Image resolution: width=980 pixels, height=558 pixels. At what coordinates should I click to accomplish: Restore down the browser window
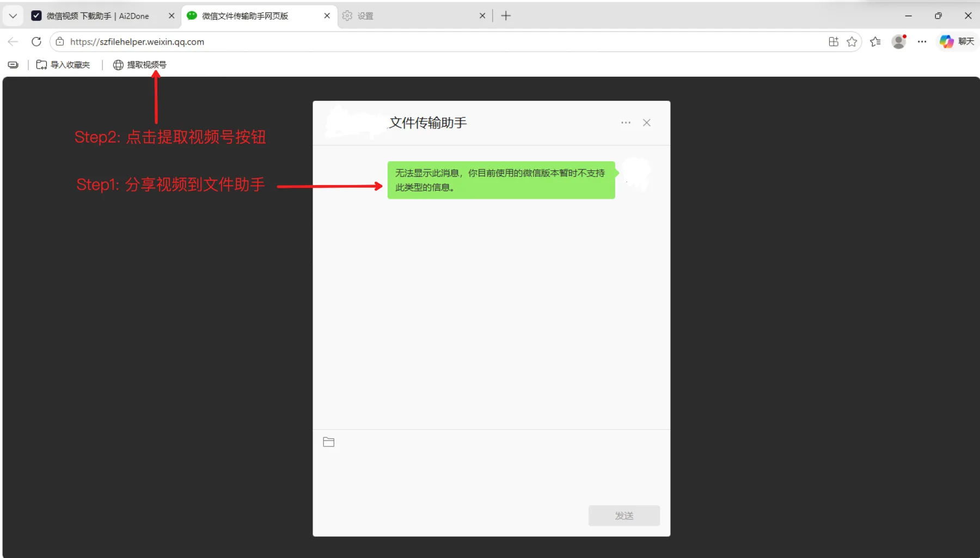938,16
